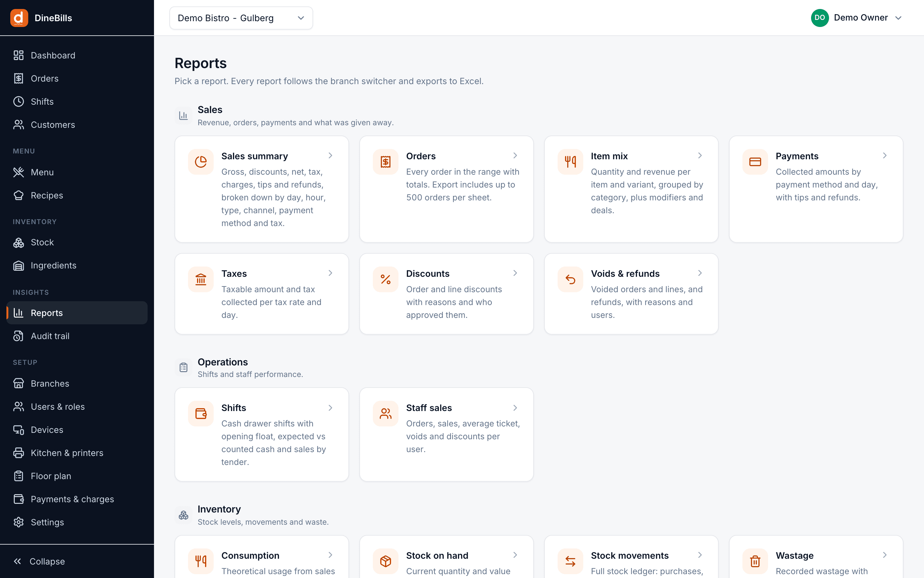The image size is (924, 578).
Task: Click the Payments & charges wallet icon
Action: 19,499
